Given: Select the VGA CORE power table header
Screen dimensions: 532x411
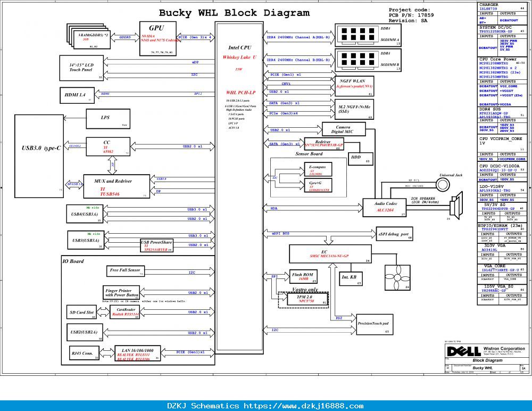Looking at the screenshot, I should [495, 266].
